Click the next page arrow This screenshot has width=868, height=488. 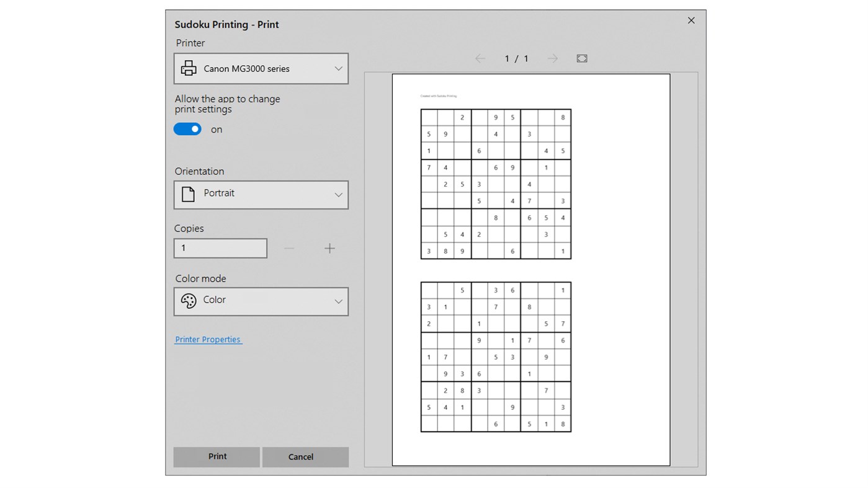[552, 58]
